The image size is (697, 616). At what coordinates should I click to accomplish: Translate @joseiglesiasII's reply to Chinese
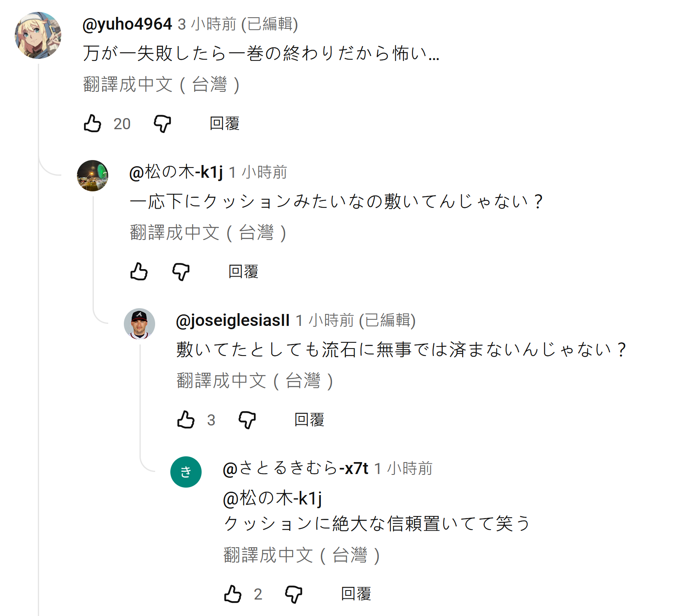point(254,381)
